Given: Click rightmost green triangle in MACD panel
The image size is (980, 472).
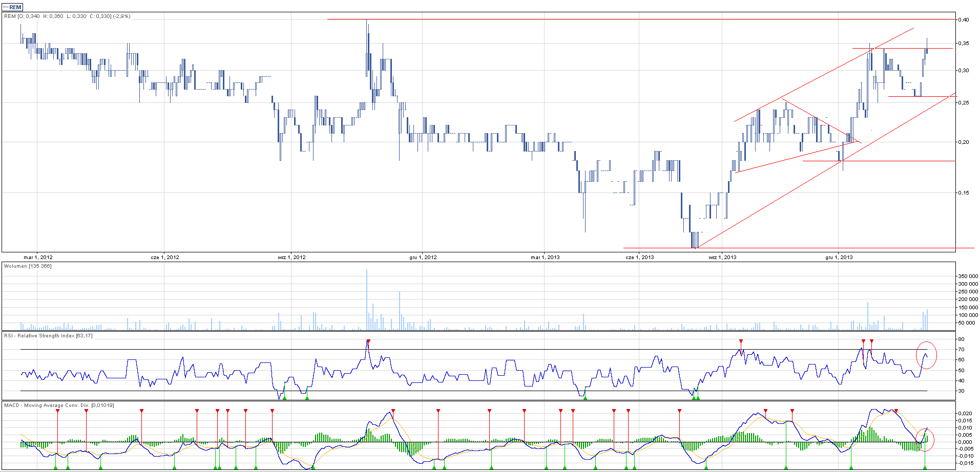Looking at the screenshot, I should (x=925, y=467).
